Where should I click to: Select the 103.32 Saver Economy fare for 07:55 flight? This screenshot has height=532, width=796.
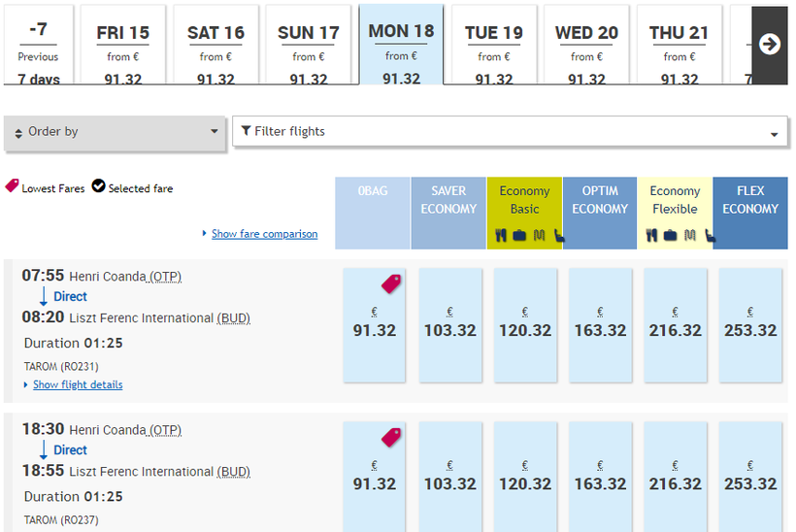(x=450, y=324)
